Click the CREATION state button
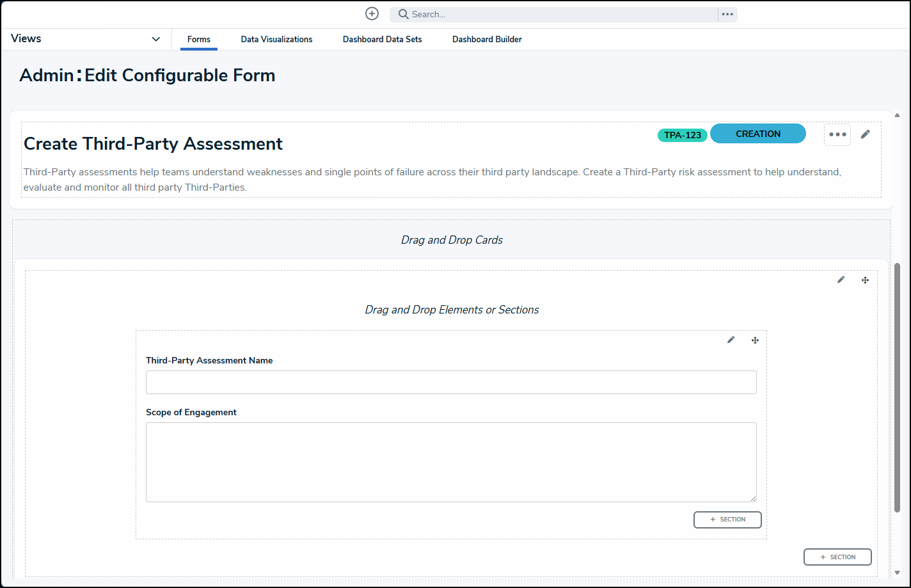 pos(757,134)
